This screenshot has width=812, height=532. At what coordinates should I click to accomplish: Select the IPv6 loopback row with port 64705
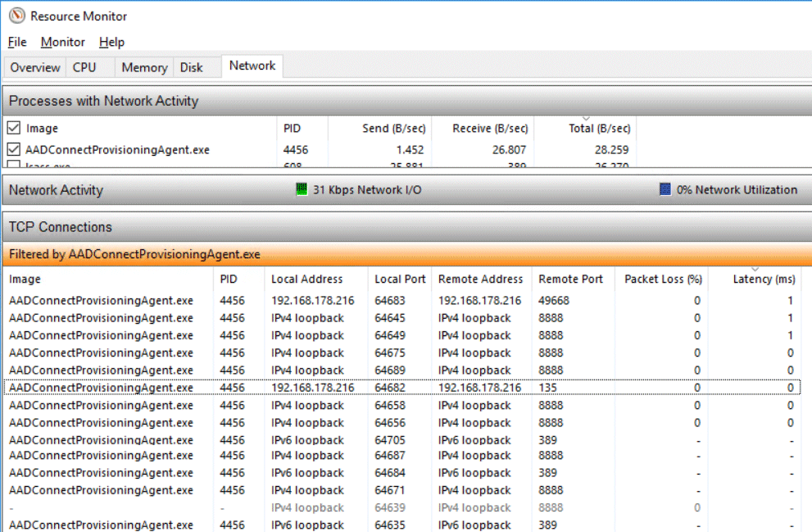(x=401, y=440)
